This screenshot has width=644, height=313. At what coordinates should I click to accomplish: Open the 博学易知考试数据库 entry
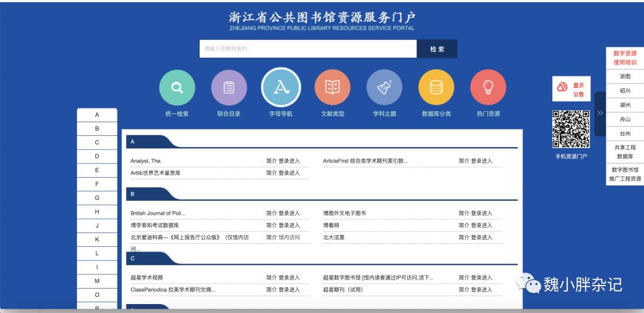[x=155, y=225]
